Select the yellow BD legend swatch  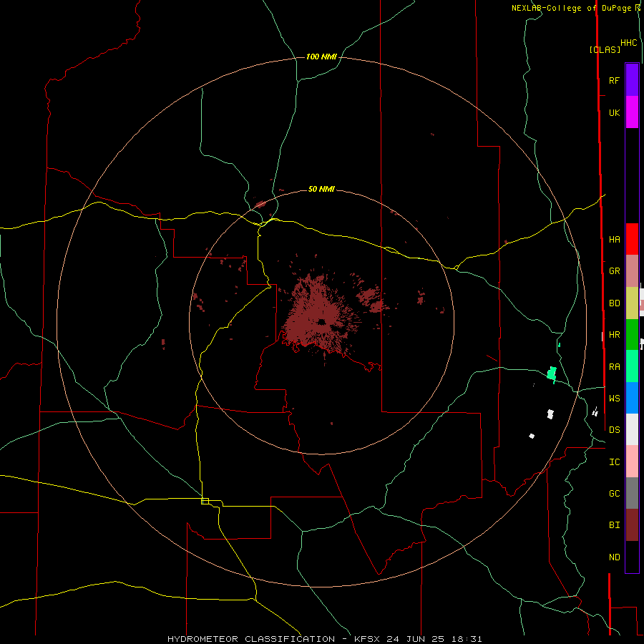(632, 303)
